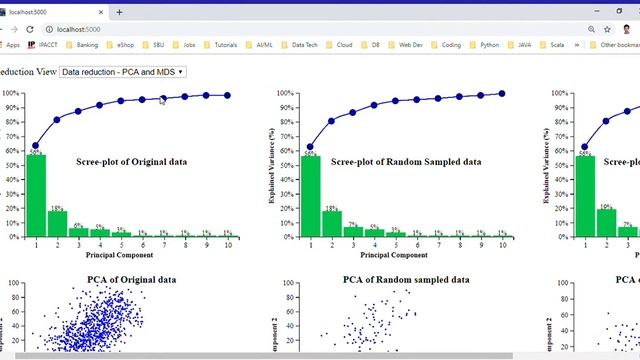The width and height of the screenshot is (640, 360).
Task: Click 'Principal Component' label under Original data plot
Action: click(x=120, y=255)
